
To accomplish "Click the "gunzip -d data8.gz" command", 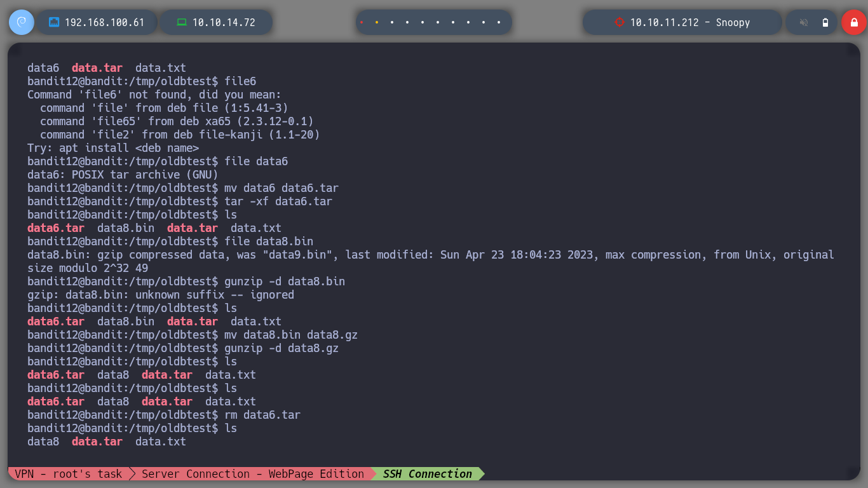I will click(x=281, y=348).
